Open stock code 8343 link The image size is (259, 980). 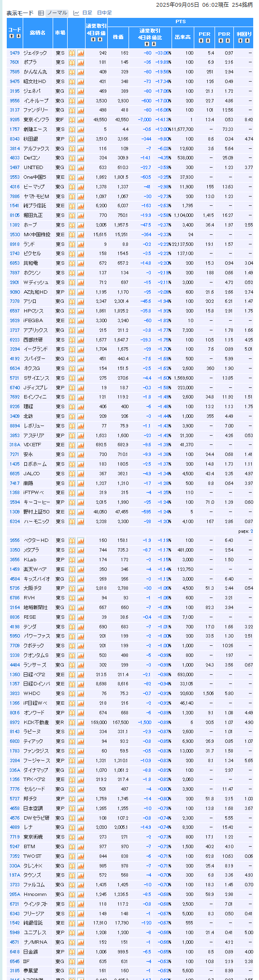click(x=14, y=139)
